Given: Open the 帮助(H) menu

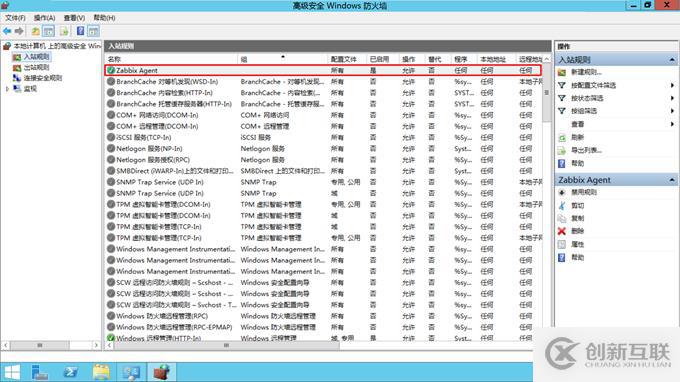Looking at the screenshot, I should point(104,18).
